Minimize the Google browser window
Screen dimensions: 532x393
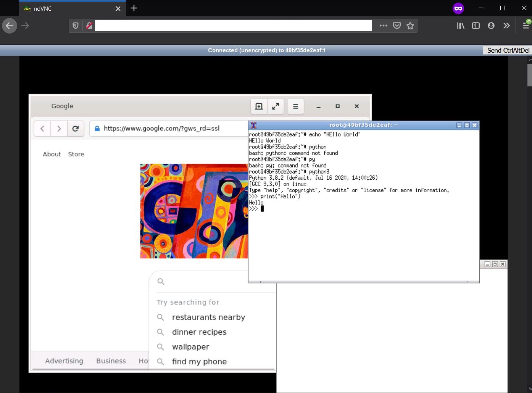pyautogui.click(x=318, y=106)
